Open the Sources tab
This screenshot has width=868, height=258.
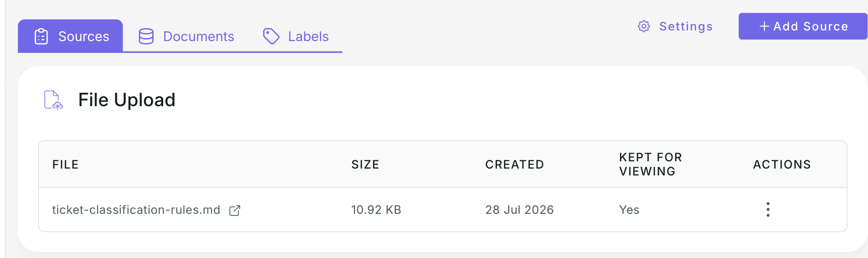coord(70,36)
